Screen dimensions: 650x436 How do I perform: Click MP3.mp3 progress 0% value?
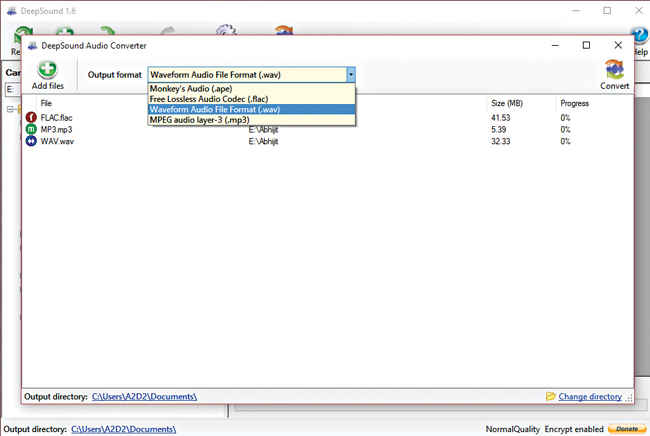pyautogui.click(x=565, y=129)
